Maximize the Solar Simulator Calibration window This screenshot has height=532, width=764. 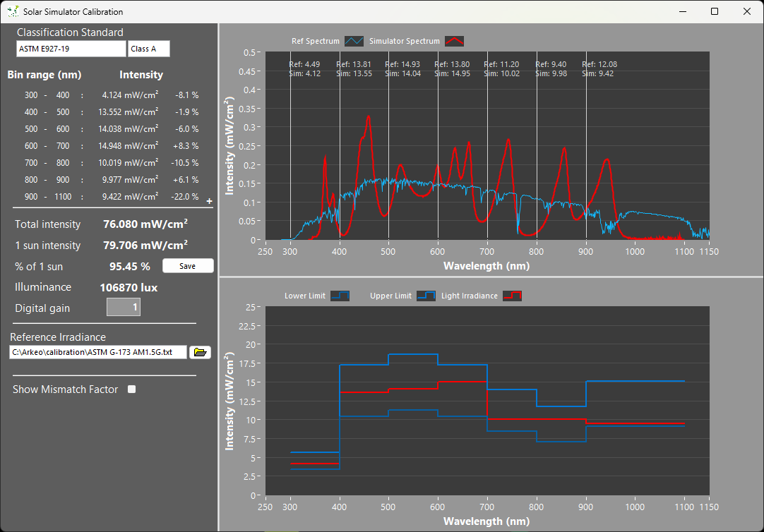pos(715,11)
